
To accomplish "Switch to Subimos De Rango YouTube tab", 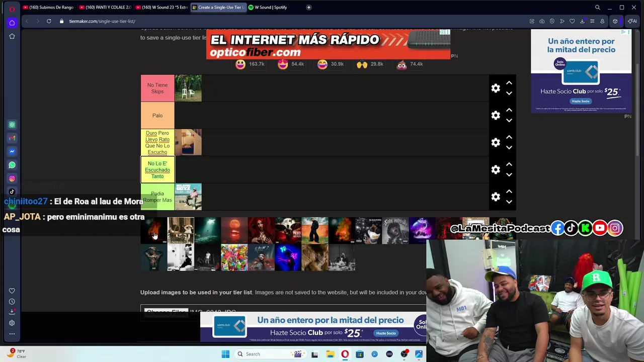I will [x=48, y=8].
